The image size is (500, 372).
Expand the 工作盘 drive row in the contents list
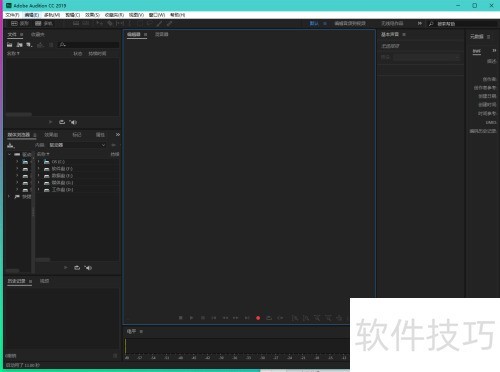tap(39, 190)
